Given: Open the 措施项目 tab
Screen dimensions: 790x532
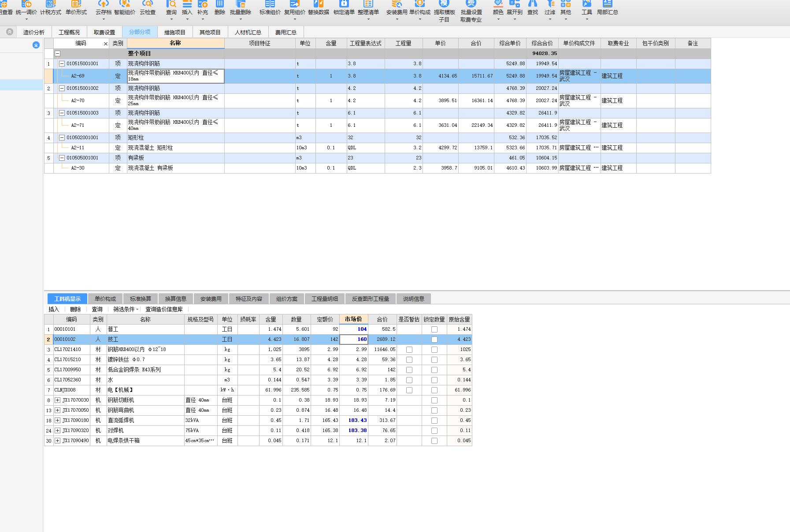Looking at the screenshot, I should click(x=175, y=32).
